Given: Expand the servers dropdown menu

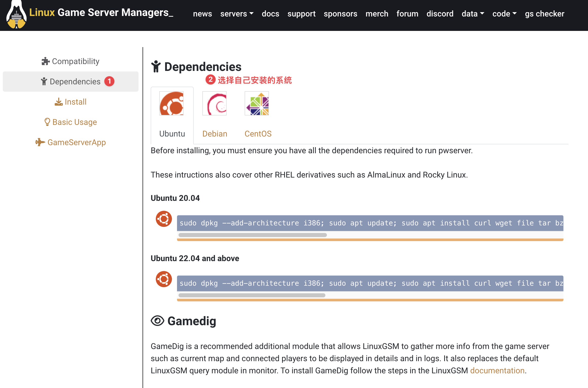Looking at the screenshot, I should [x=237, y=14].
